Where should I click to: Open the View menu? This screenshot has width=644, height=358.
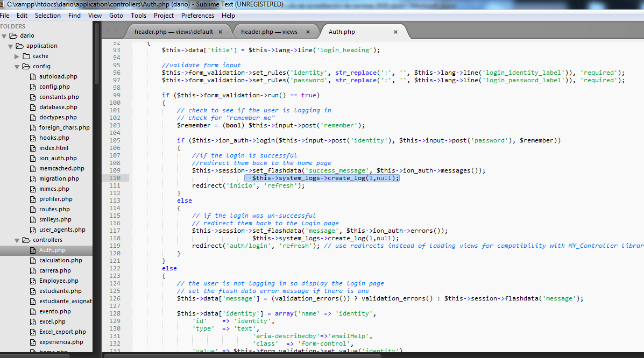[95, 16]
